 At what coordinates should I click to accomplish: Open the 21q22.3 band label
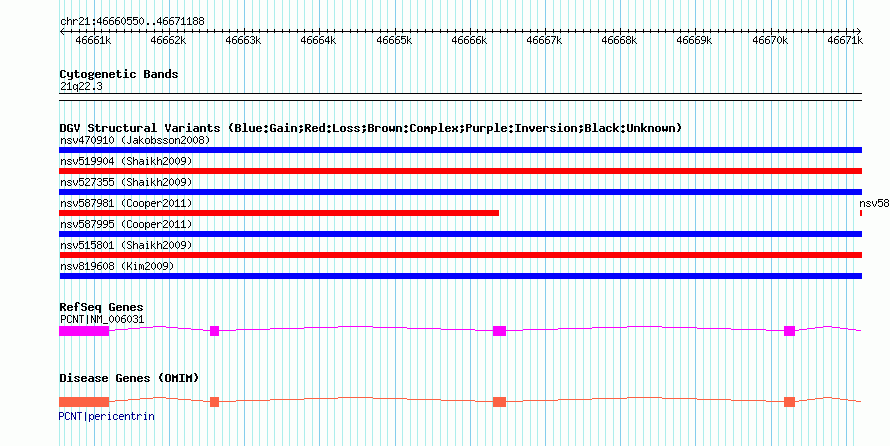coord(81,87)
